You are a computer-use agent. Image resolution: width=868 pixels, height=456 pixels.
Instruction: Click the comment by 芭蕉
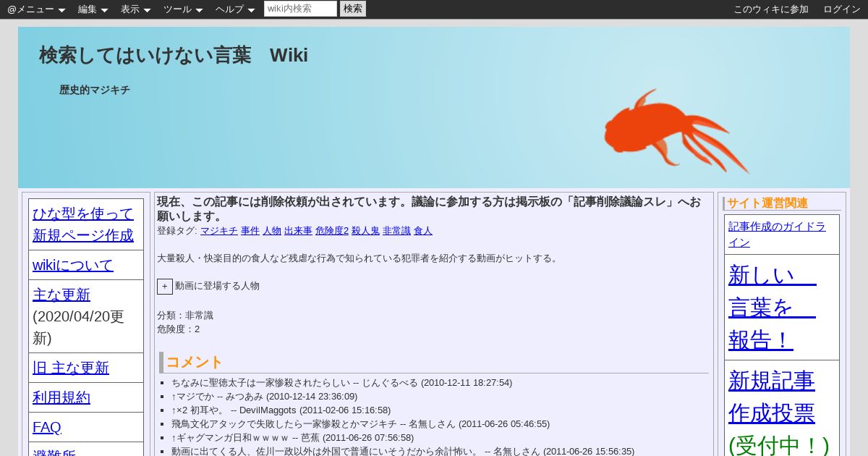tap(292, 438)
